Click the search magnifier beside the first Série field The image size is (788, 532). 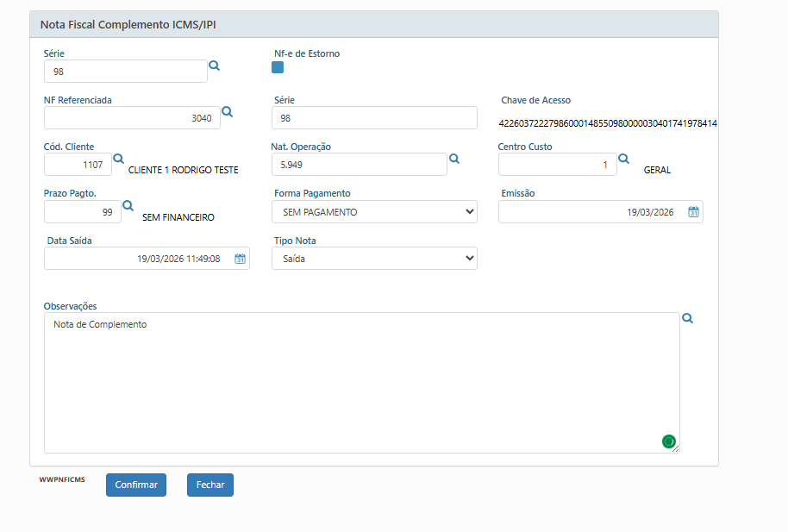(215, 66)
